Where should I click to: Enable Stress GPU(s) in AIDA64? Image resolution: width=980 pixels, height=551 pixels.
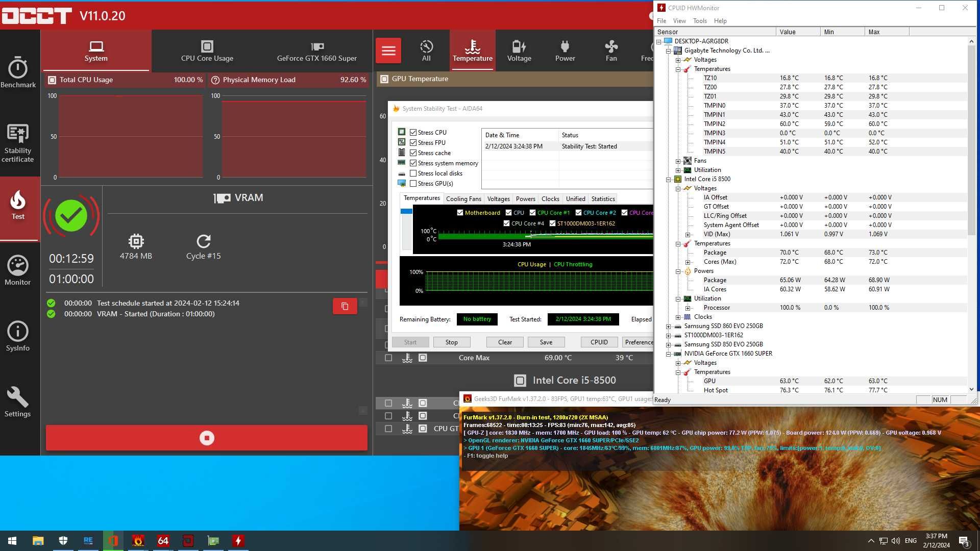pos(413,184)
